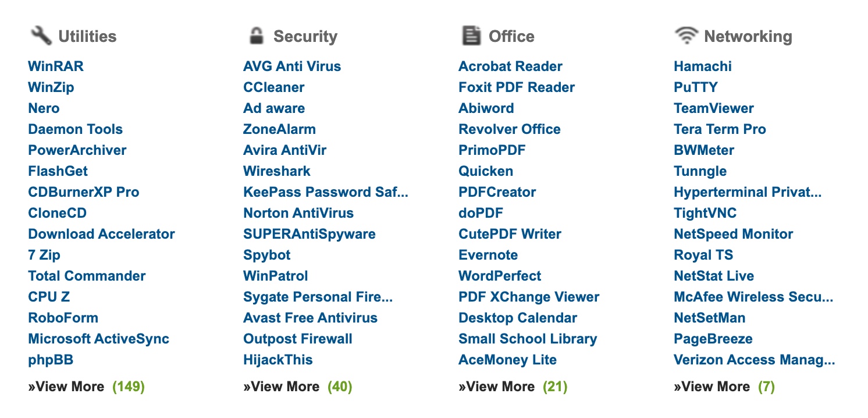Click the Office document icon
This screenshot has height=418, width=868.
tap(471, 36)
